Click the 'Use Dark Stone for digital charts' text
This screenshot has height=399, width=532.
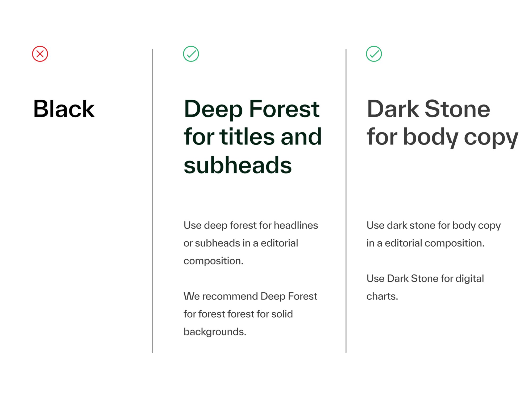point(425,288)
